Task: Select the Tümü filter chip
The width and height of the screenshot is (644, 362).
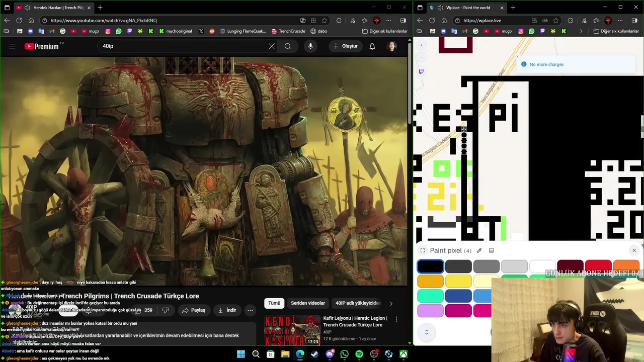Action: (x=274, y=303)
